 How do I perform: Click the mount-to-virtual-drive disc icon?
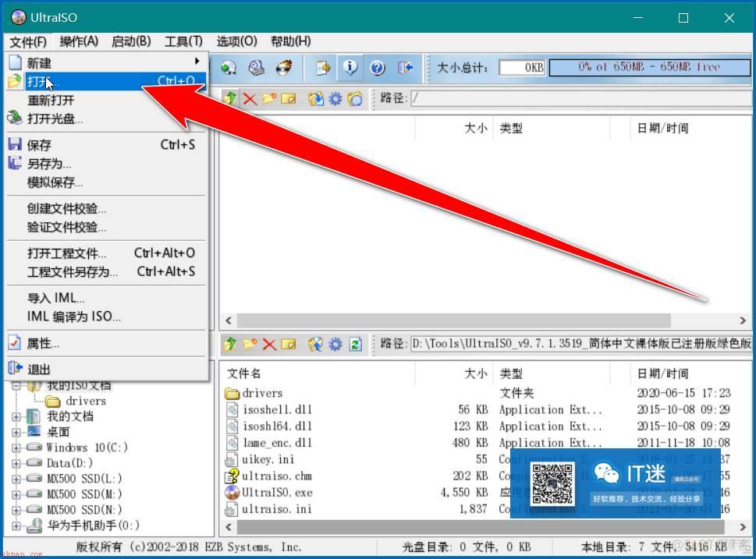pyautogui.click(x=256, y=68)
